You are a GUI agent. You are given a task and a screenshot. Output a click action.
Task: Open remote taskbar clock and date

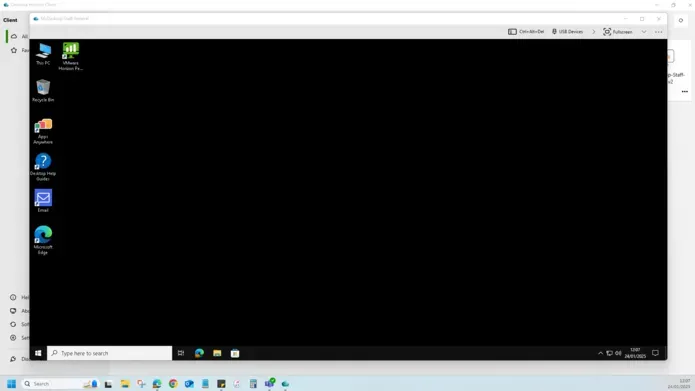tap(635, 353)
